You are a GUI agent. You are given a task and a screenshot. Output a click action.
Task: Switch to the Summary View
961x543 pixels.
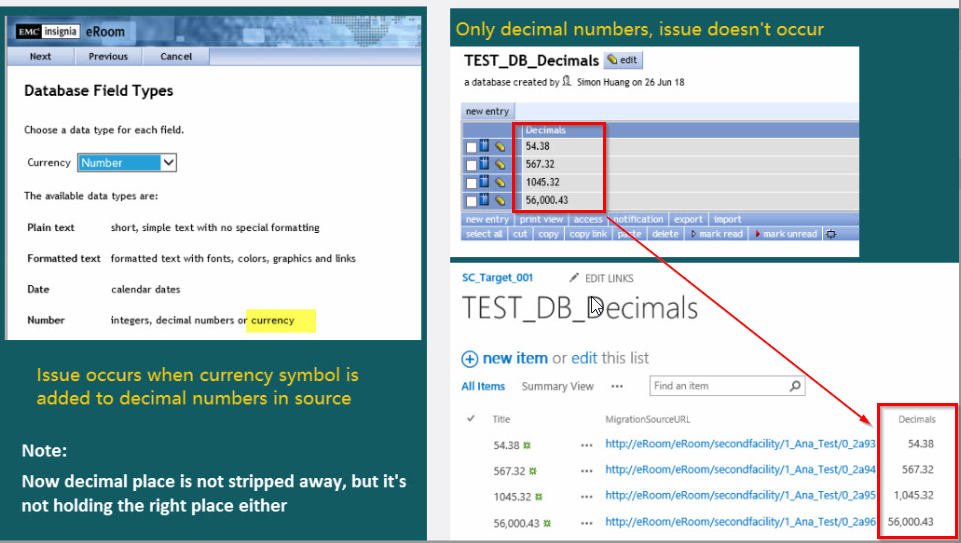pyautogui.click(x=557, y=386)
